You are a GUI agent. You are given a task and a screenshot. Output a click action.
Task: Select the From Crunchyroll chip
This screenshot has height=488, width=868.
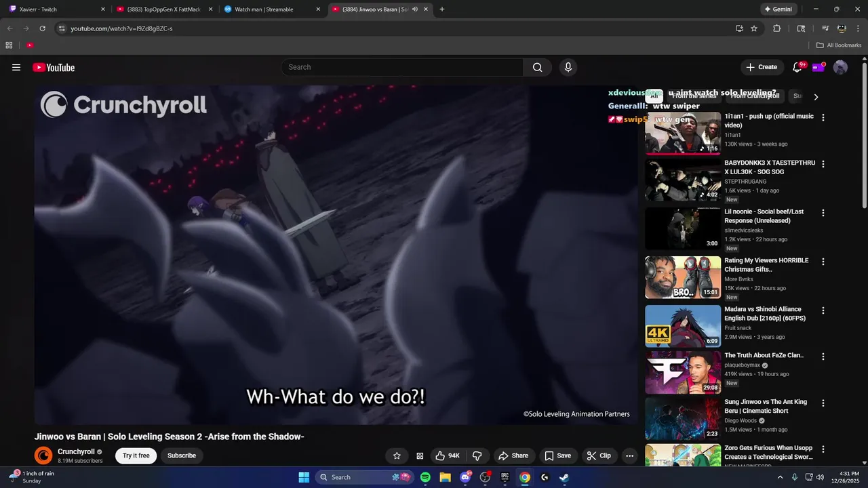click(x=755, y=96)
